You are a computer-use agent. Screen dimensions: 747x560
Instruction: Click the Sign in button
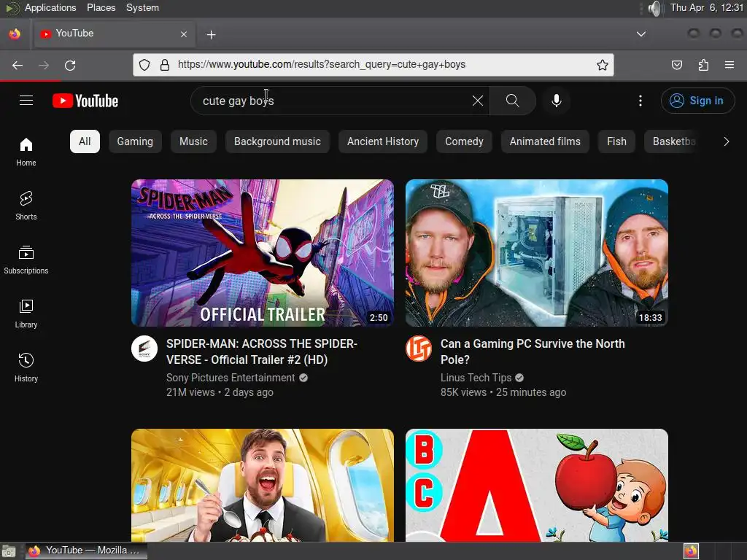(697, 101)
